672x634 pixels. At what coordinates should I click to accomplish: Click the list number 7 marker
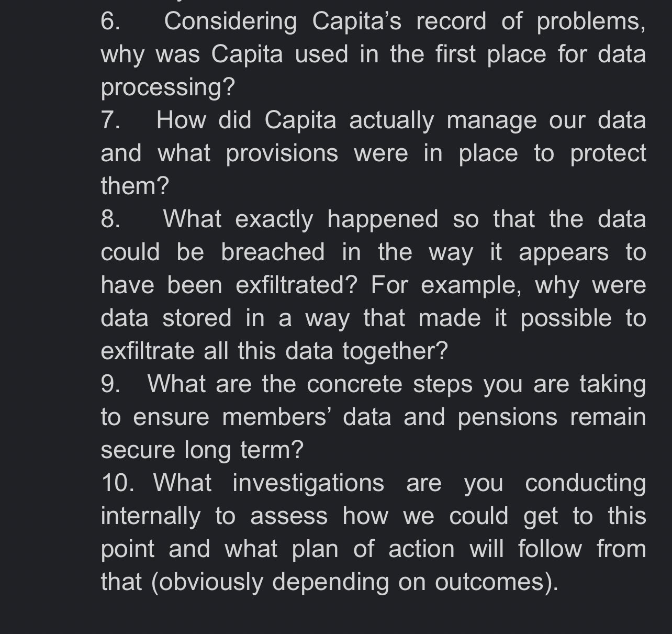110,120
